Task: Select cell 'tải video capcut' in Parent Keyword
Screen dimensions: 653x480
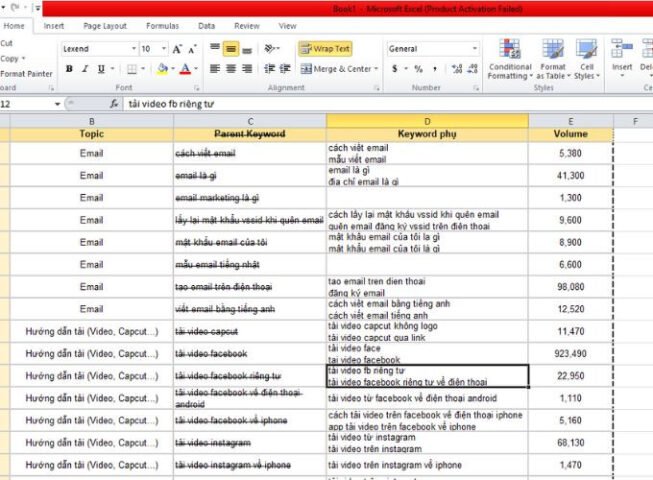Action: click(250, 331)
